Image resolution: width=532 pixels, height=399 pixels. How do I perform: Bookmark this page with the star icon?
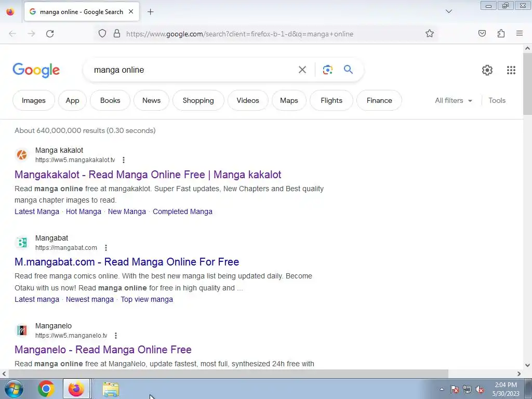[x=430, y=34]
